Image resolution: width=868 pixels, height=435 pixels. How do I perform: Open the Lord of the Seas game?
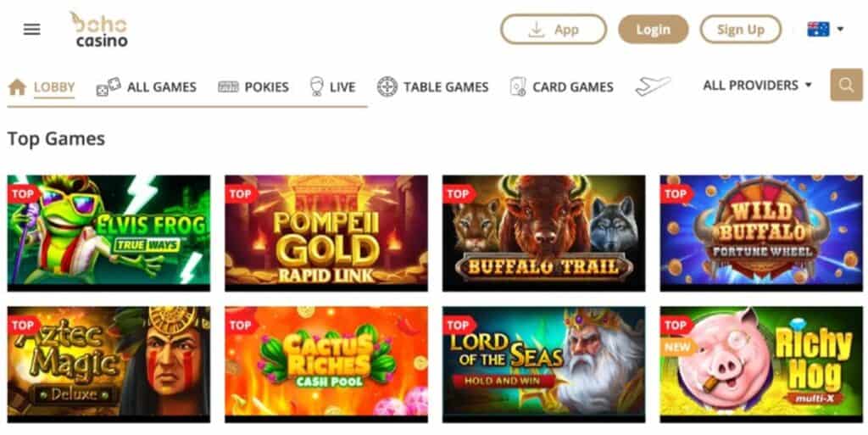[543, 364]
